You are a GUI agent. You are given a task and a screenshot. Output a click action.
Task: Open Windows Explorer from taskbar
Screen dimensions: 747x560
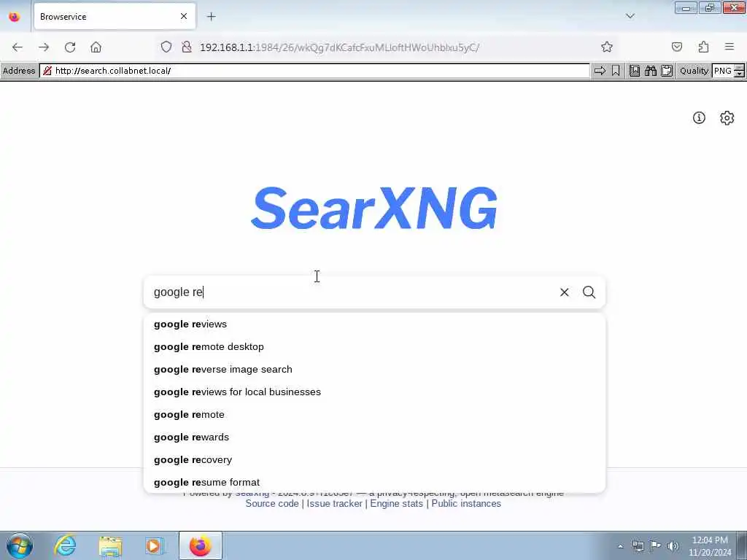[111, 545]
